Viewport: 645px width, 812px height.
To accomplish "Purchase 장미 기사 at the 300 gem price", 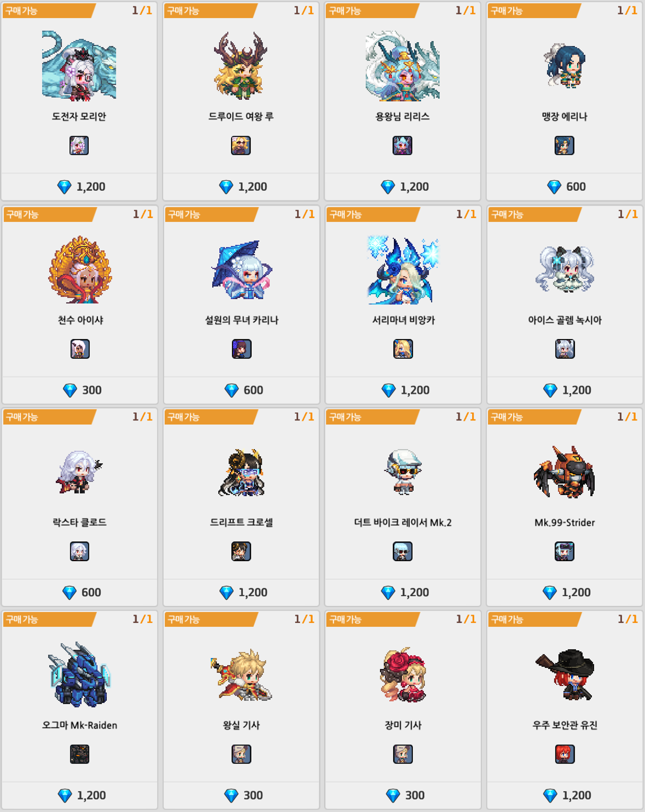I will coord(405,795).
